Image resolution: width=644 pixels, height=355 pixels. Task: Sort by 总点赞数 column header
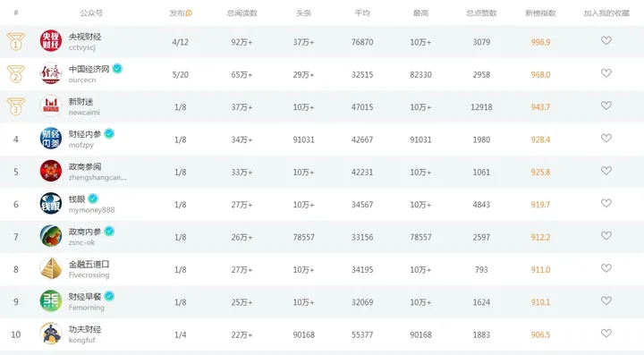coord(481,13)
